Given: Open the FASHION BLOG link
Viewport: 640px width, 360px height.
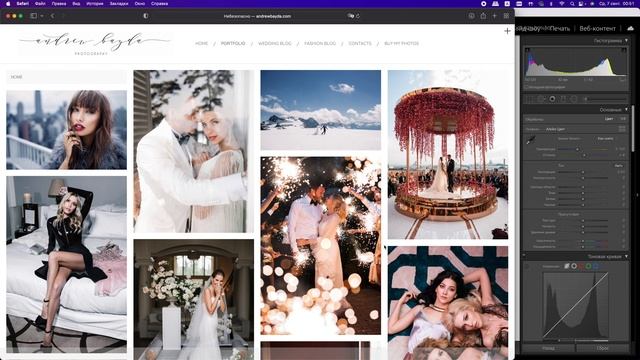Looking at the screenshot, I should (320, 43).
